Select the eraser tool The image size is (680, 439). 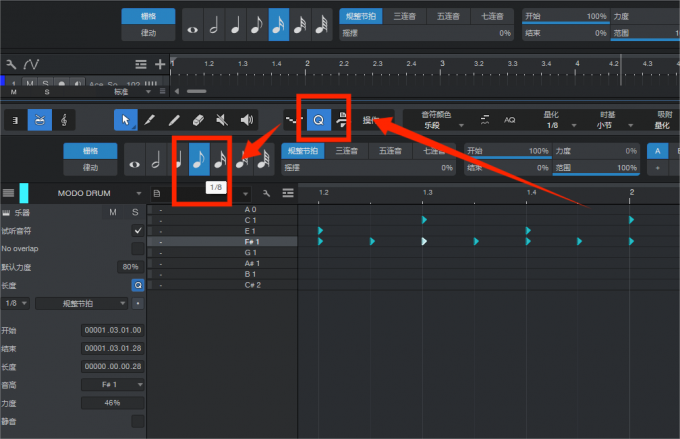[198, 120]
